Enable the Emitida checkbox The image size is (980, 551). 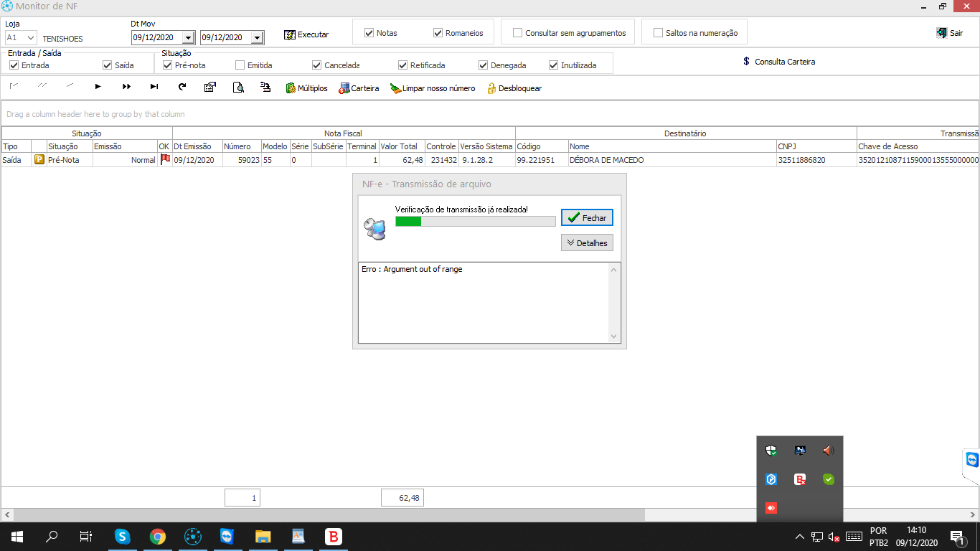coord(240,65)
